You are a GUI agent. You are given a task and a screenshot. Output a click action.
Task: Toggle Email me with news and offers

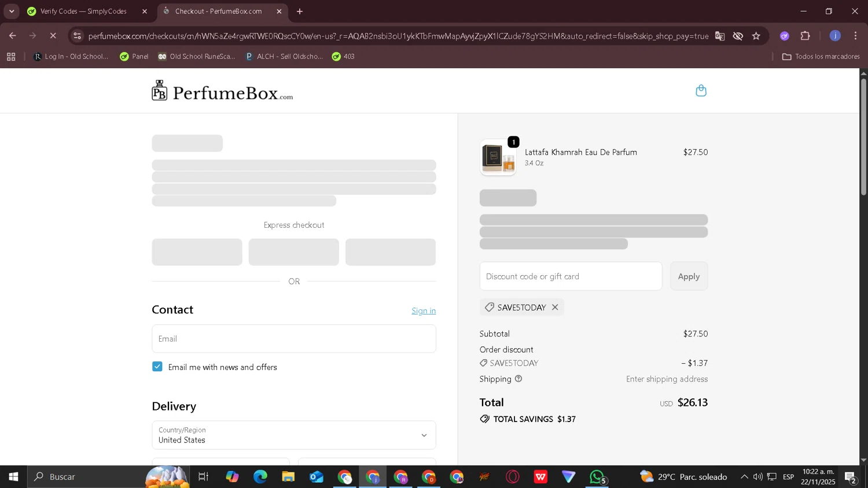click(157, 367)
